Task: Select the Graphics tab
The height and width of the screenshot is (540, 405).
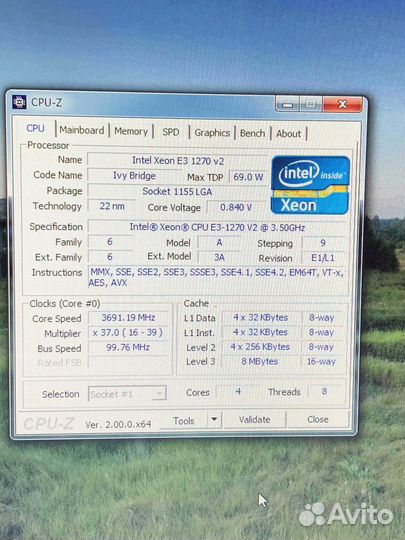Action: pos(212,133)
